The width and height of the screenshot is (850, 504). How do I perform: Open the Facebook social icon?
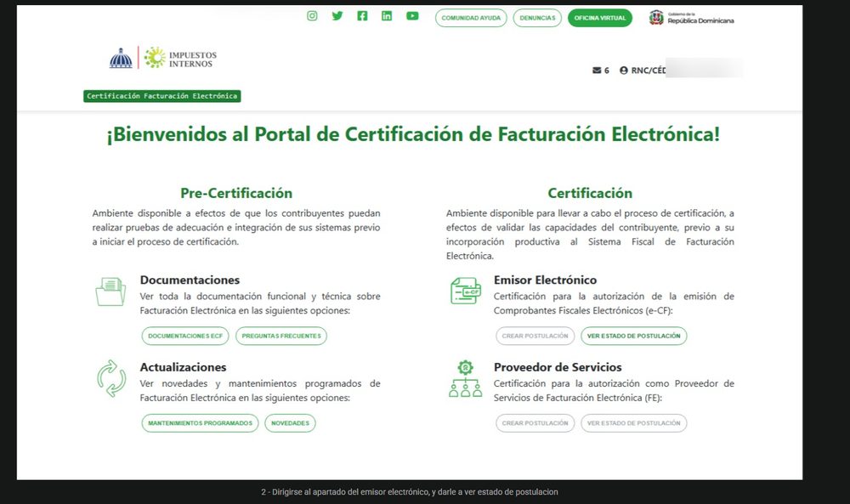362,15
